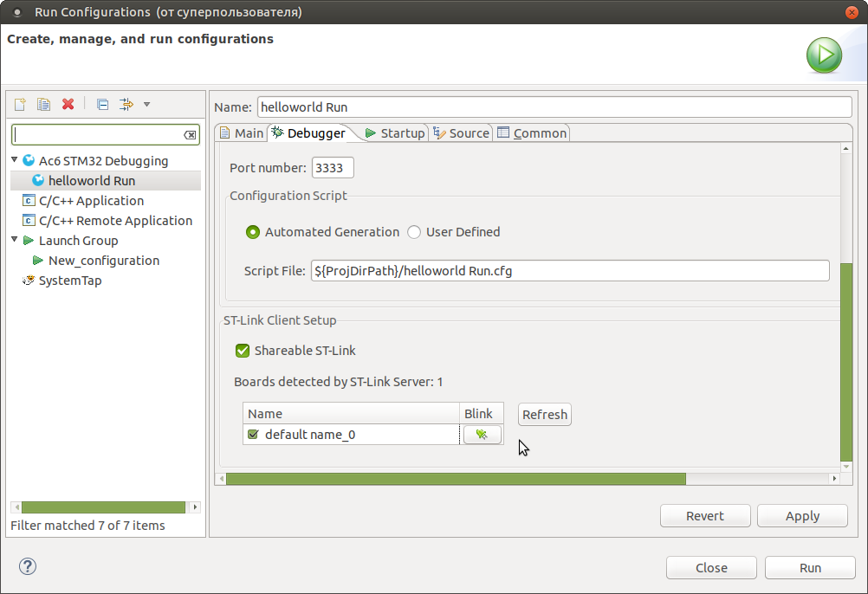Collapse the Ac6 STM32 Debugging group
This screenshot has width=868, height=594.
15,160
